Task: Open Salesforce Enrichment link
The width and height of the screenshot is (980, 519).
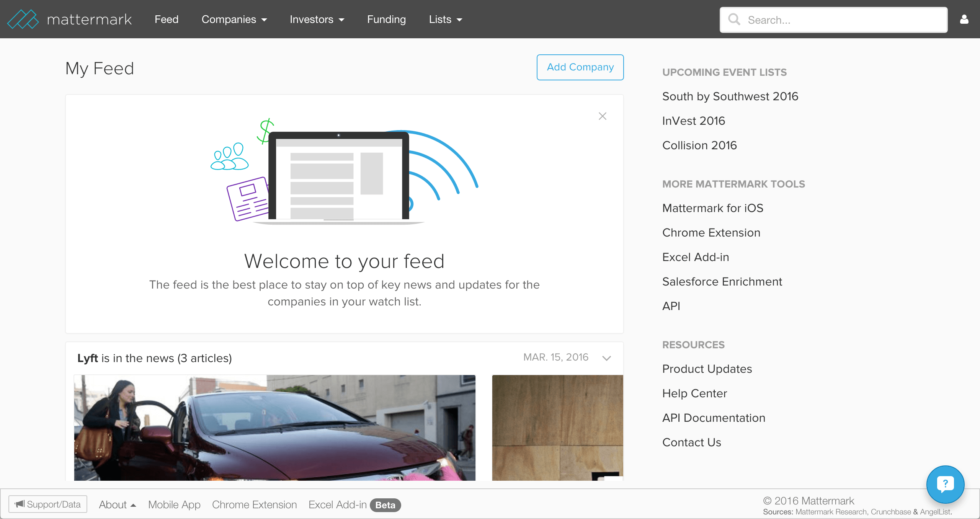Action: [x=722, y=281]
